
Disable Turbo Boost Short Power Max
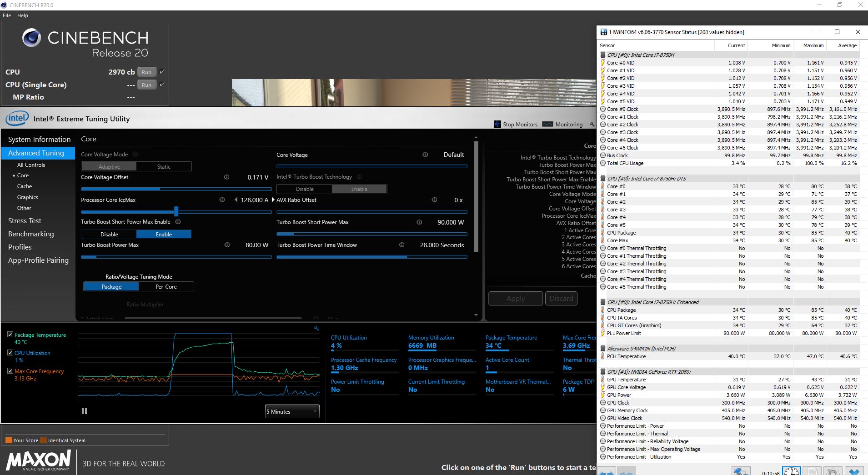[109, 235]
